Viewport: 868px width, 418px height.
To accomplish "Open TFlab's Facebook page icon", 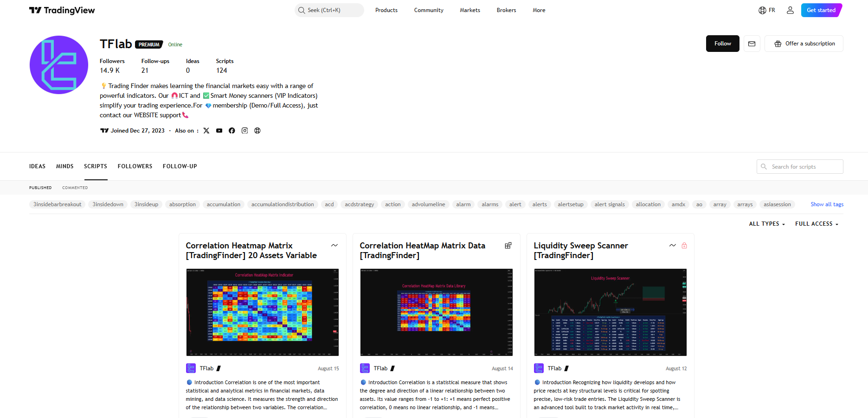I will point(232,131).
